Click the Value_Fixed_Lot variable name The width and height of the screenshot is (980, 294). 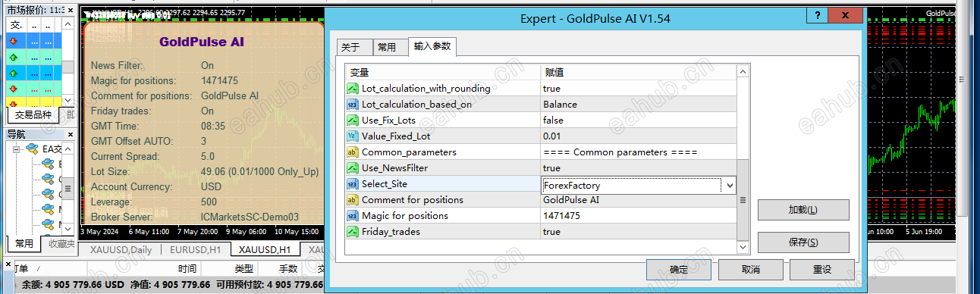(396, 136)
